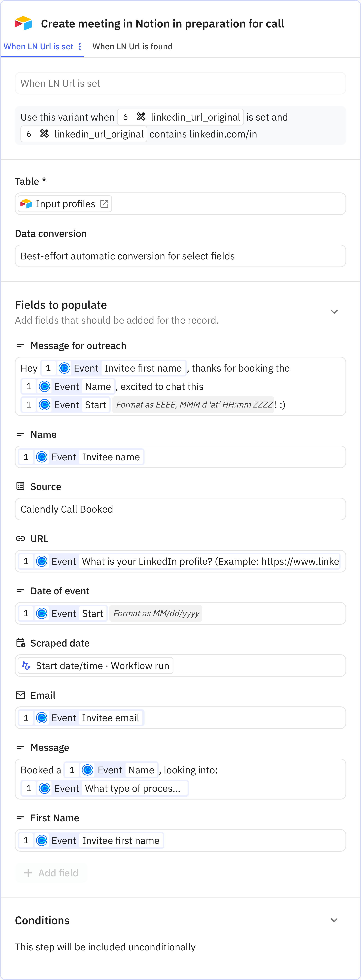Click text-field icon beside 'Message' label
Image resolution: width=361 pixels, height=980 pixels.
click(20, 748)
